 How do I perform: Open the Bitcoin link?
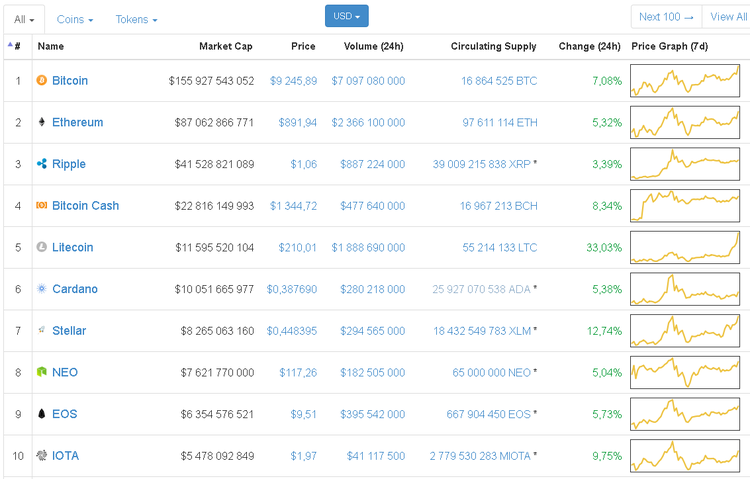pos(70,80)
